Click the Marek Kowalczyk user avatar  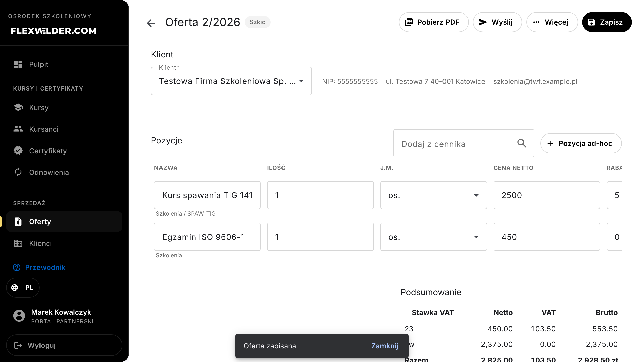pos(19,316)
